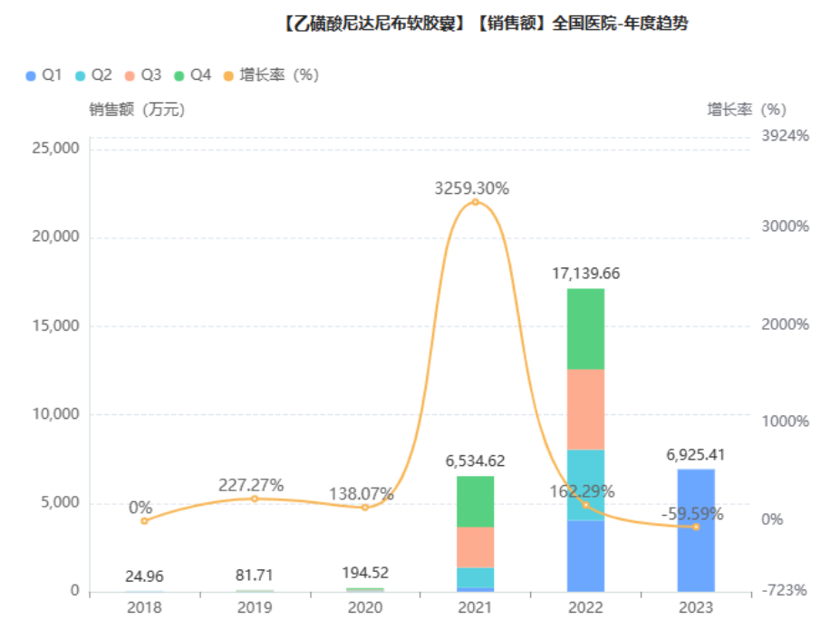Select the 0% growth point for 2018
The width and height of the screenshot is (840, 620).
(144, 521)
